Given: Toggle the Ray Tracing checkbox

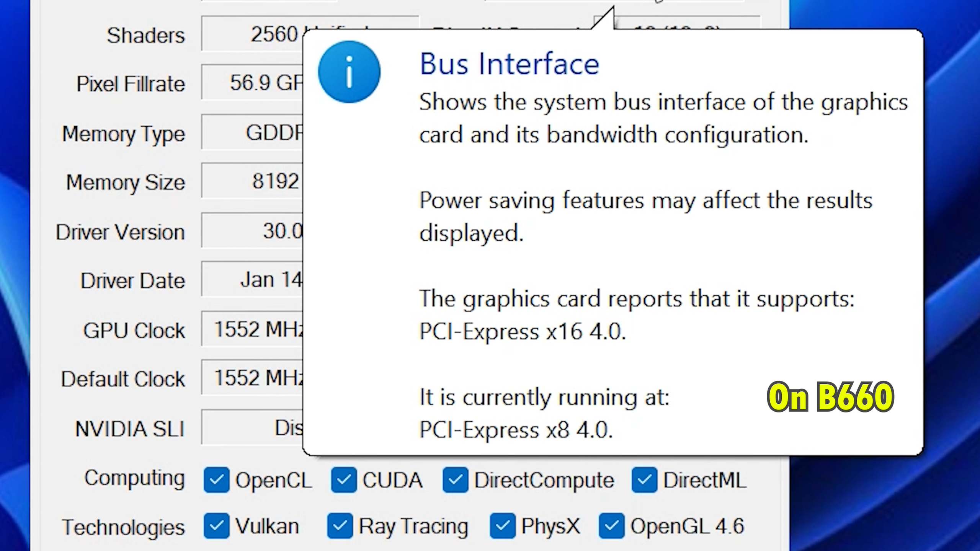Looking at the screenshot, I should point(340,526).
